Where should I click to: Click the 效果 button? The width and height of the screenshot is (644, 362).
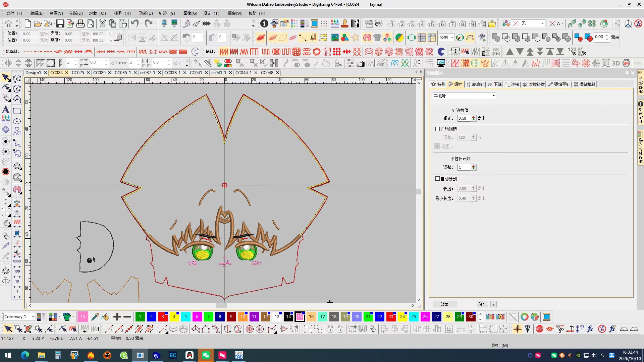(444, 304)
